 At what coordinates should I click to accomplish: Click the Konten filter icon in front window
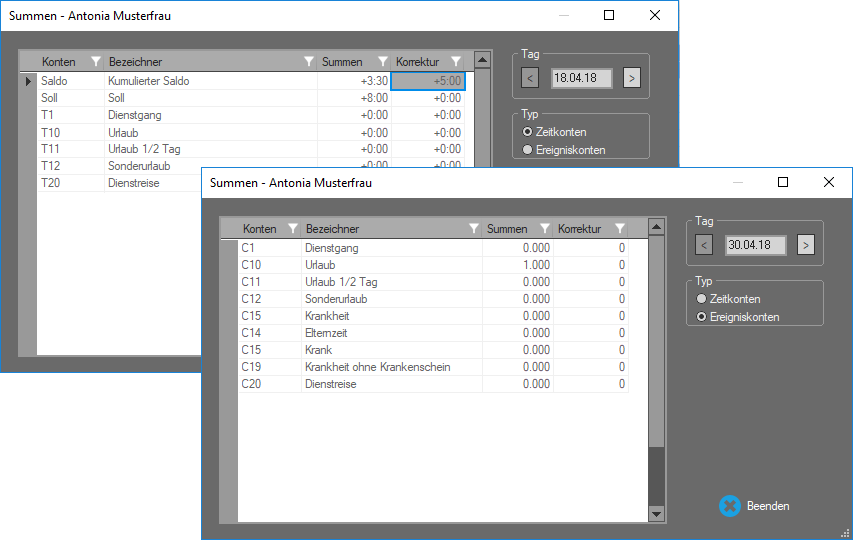(x=293, y=229)
